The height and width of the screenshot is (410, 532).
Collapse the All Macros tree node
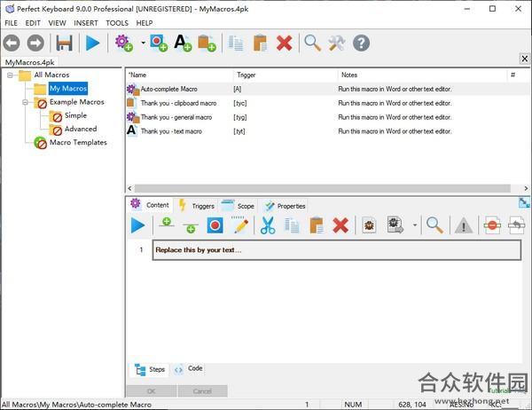point(10,75)
